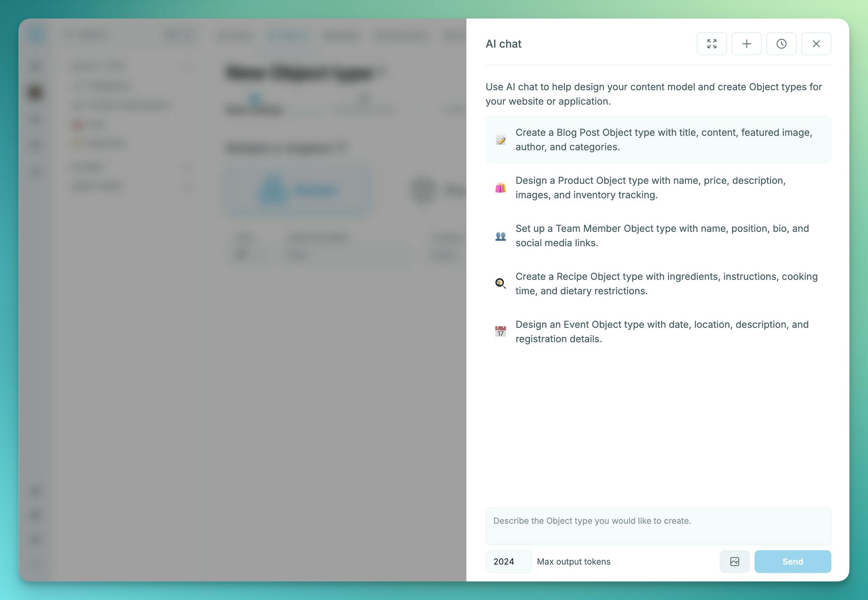Choose the Product Object type prompt

tap(650, 187)
